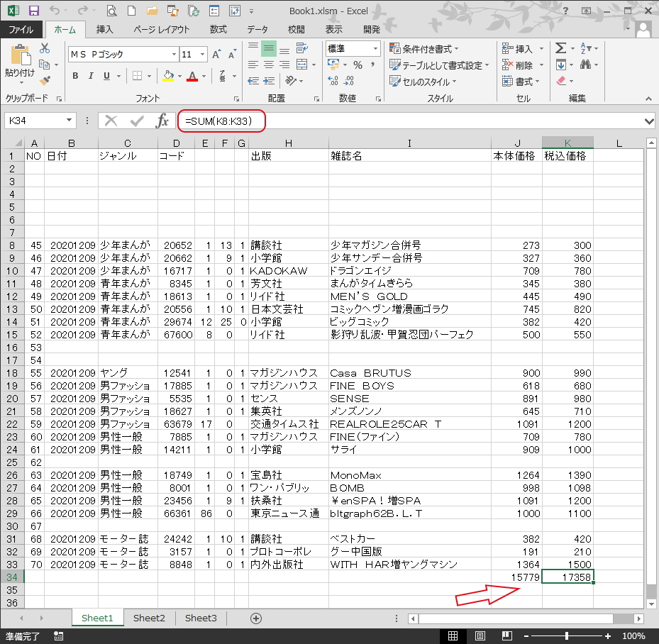This screenshot has width=659, height=644.
Task: Click the Name Box showing K34
Action: [x=40, y=121]
